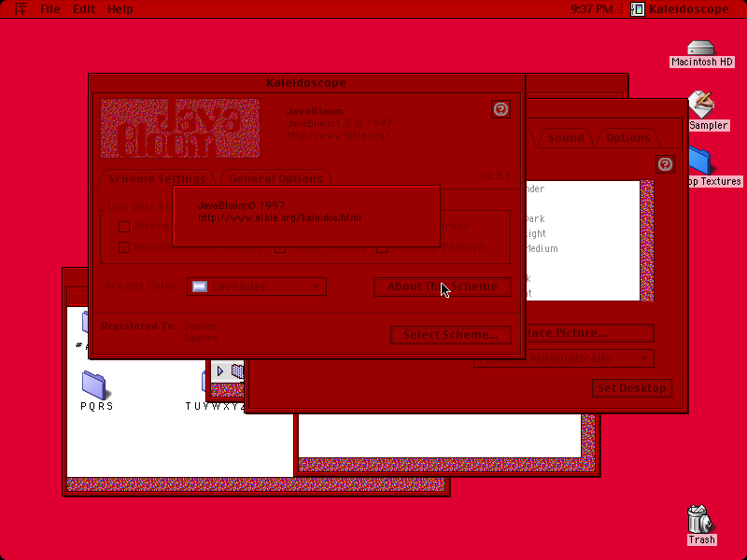Click the JavaBloom scheme logo image

pyautogui.click(x=180, y=128)
